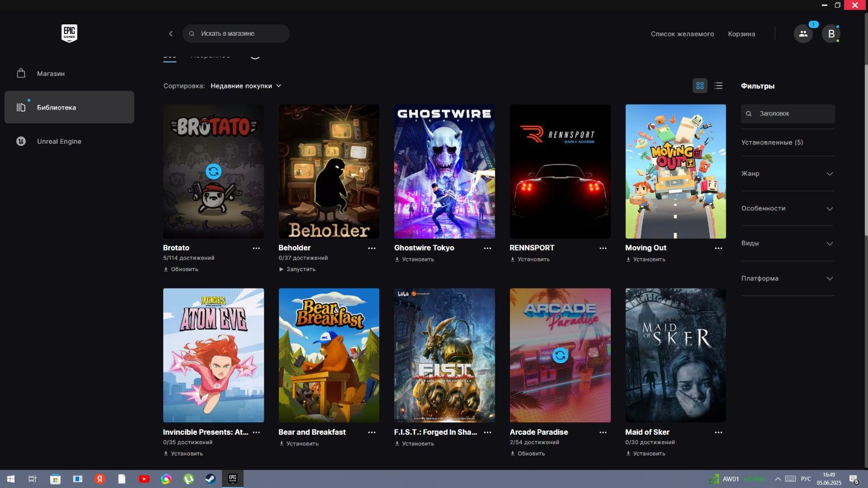
Task: Focus the store search field
Action: (236, 34)
